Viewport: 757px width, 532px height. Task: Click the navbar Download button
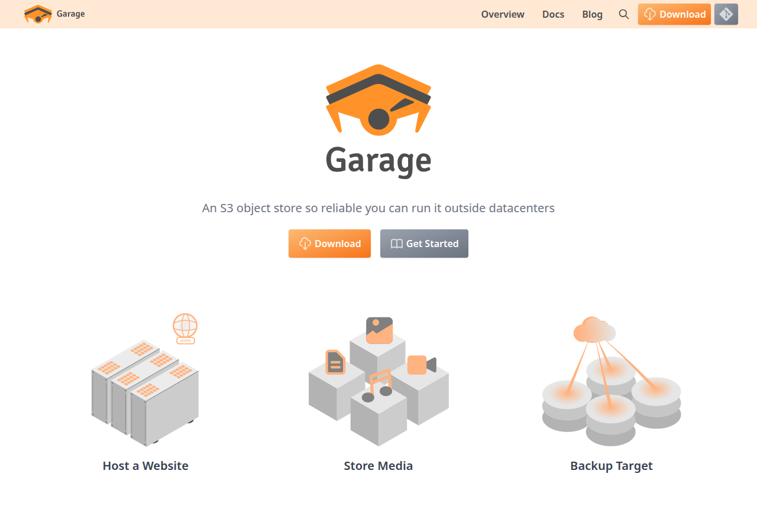click(x=674, y=14)
